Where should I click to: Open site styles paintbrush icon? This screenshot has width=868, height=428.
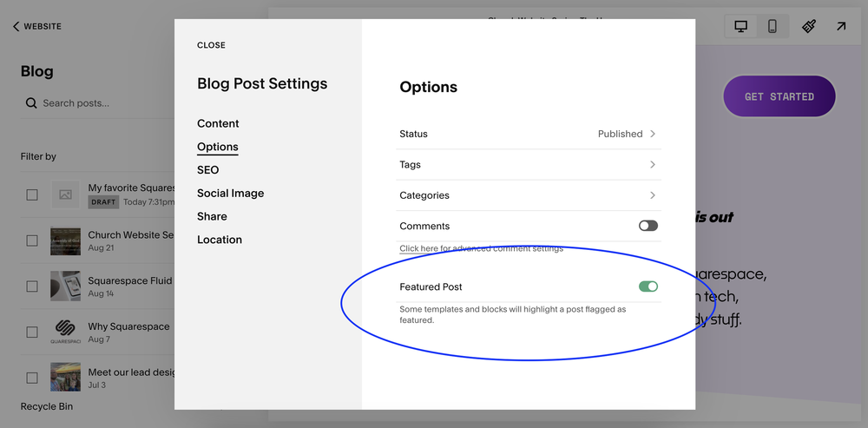(809, 26)
